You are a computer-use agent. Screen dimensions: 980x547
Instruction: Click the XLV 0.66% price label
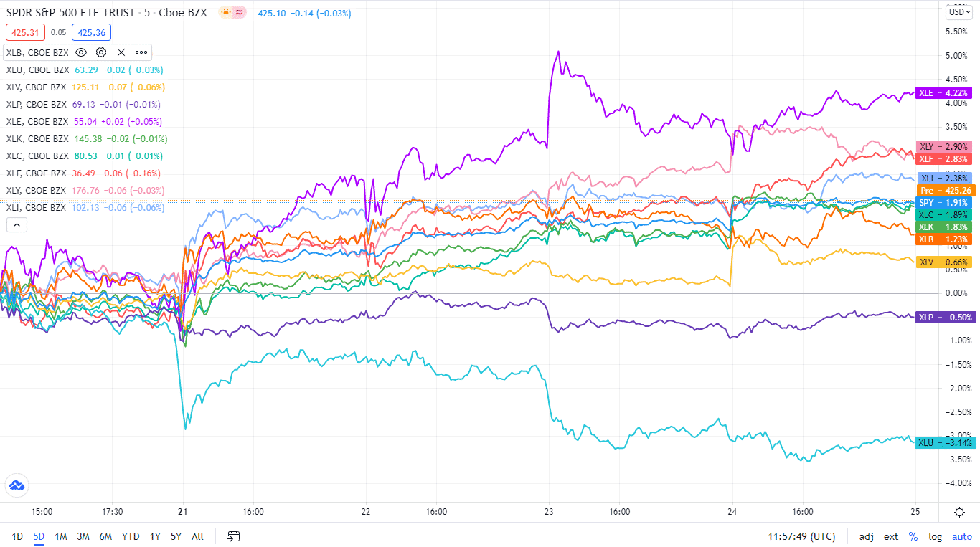(x=944, y=262)
